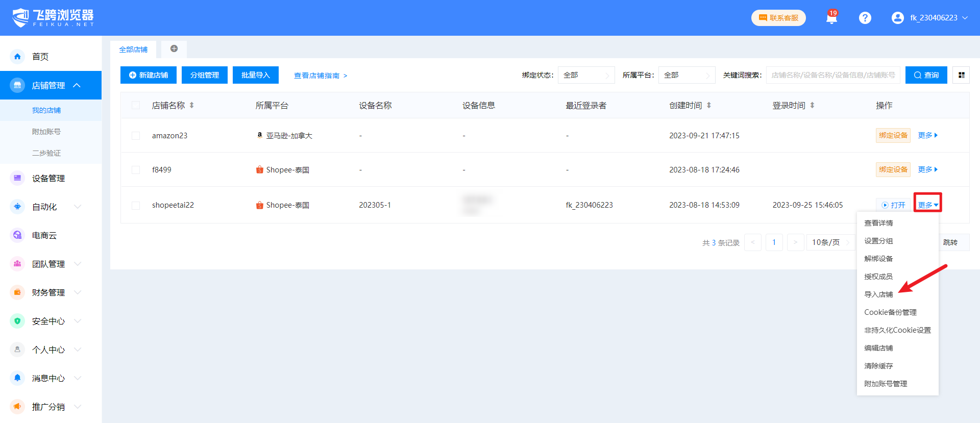This screenshot has height=423, width=980.
Task: Open the 绑定状态 dropdown
Action: pos(586,75)
